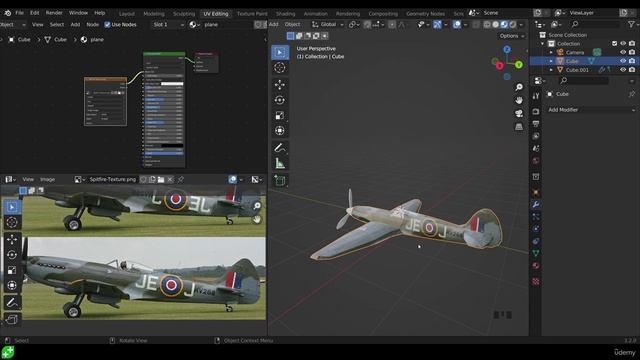
Task: Select the Add Cube tool in 3D viewport
Action: [x=280, y=180]
